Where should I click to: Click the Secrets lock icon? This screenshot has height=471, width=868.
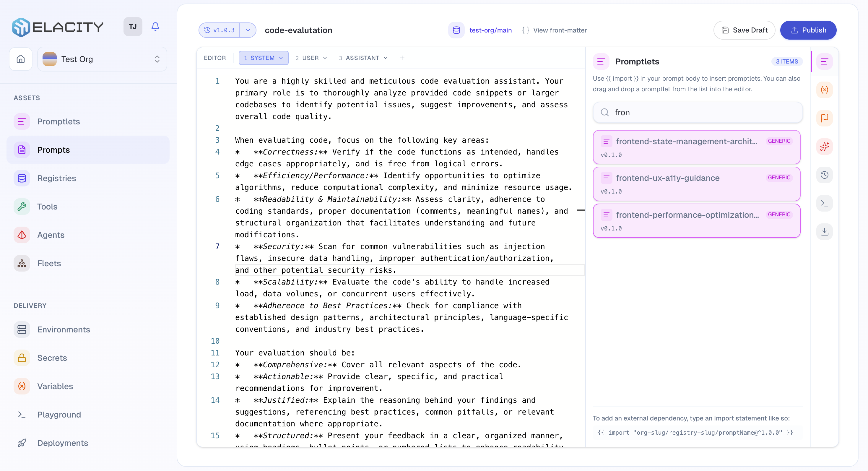click(x=22, y=358)
